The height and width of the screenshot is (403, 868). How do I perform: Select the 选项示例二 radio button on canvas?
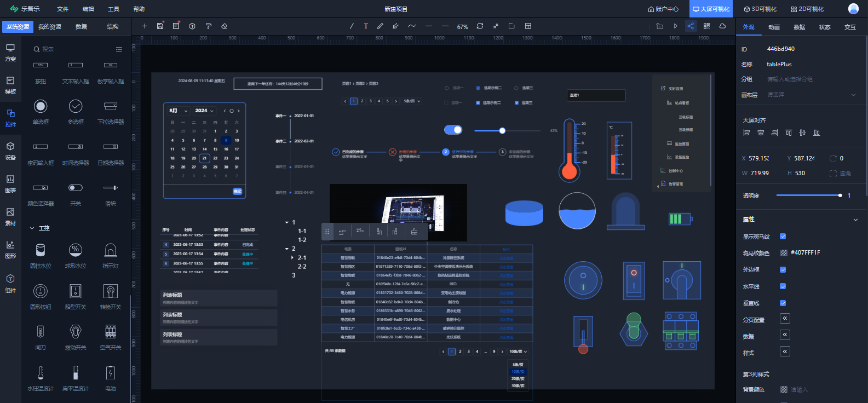[478, 88]
